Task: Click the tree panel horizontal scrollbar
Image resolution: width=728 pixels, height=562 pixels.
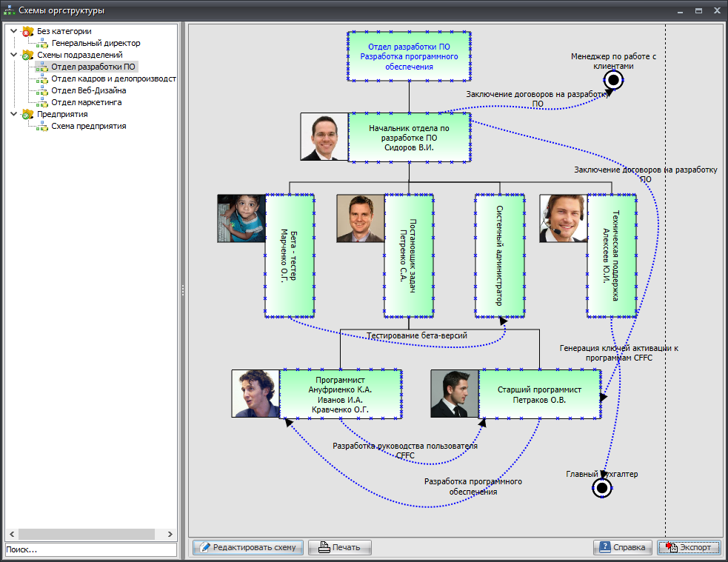Action: tap(86, 534)
